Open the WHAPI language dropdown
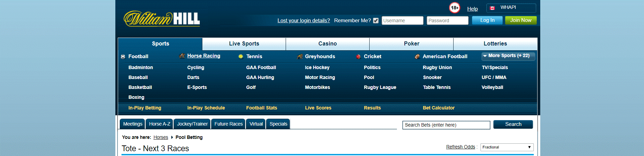The height and width of the screenshot is (156, 644). (511, 8)
